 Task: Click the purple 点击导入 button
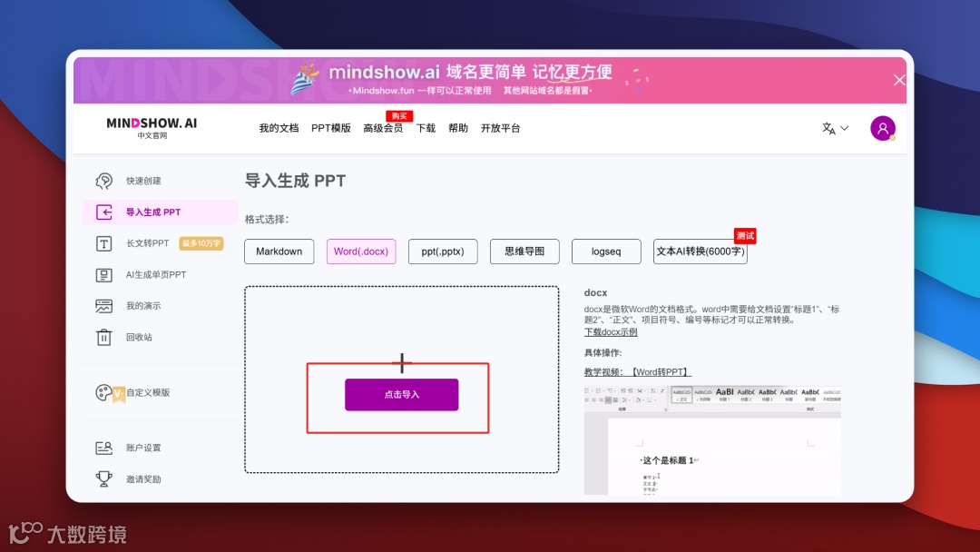(401, 394)
